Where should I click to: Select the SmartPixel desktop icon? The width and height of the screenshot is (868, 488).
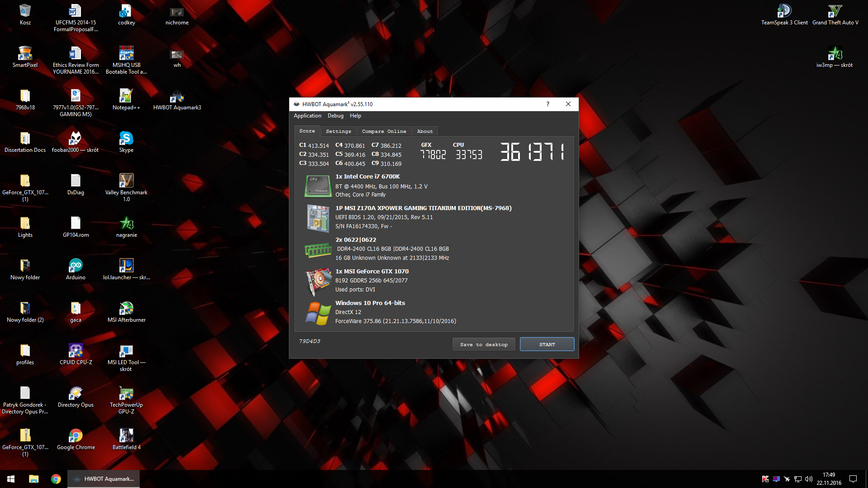tap(25, 57)
